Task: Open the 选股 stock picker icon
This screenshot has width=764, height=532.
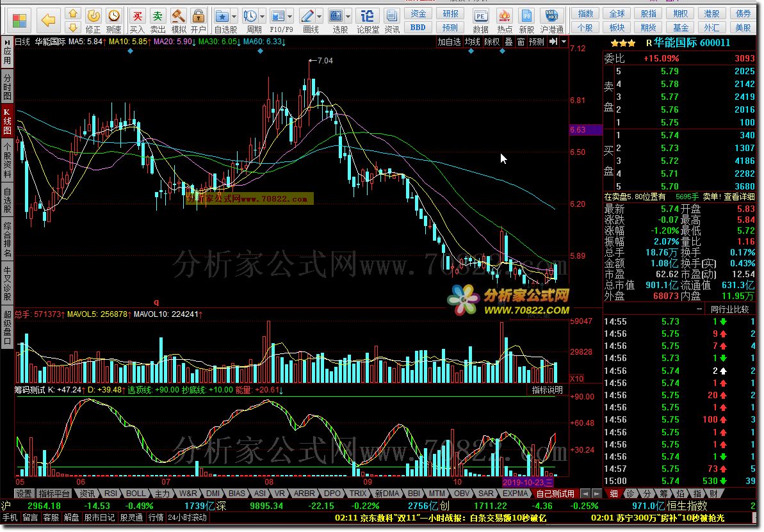Action: (336, 17)
